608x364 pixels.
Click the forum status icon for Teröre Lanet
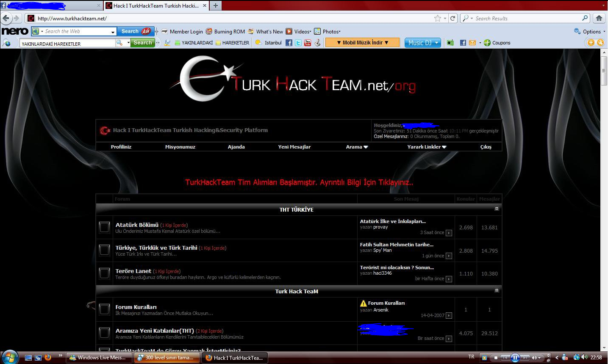pyautogui.click(x=104, y=273)
